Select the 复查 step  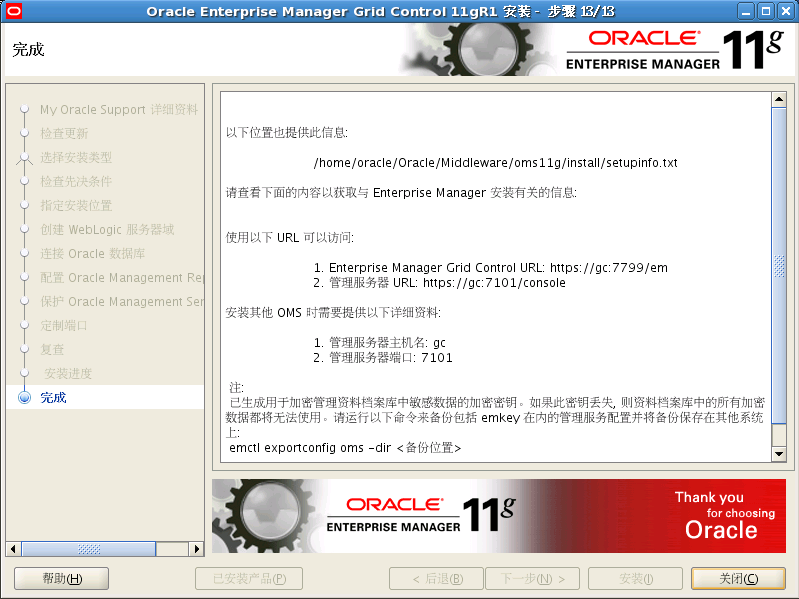click(x=52, y=349)
